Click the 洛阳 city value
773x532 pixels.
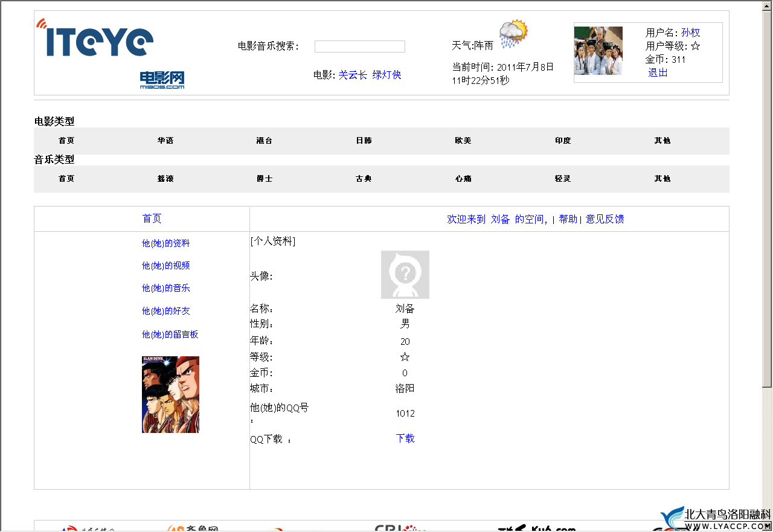[x=405, y=388]
